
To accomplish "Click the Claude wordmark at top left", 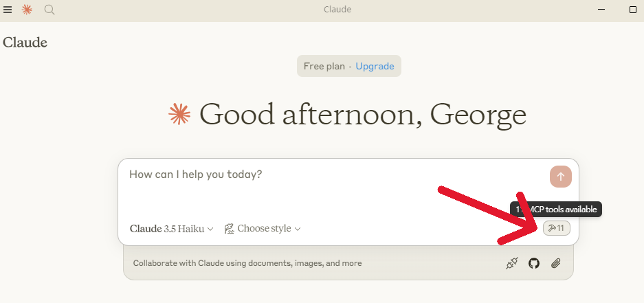I will (x=25, y=43).
